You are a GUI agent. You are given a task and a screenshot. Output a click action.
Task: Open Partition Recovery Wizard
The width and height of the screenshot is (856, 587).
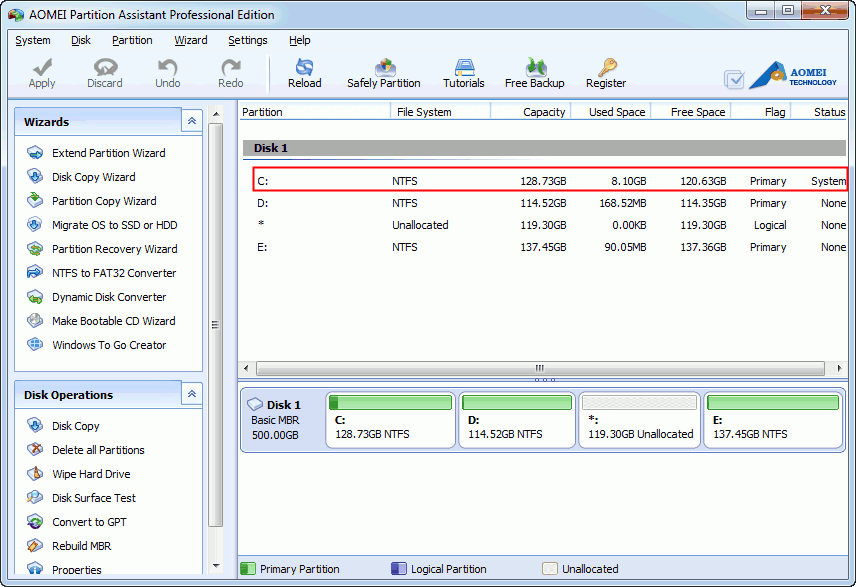[114, 249]
